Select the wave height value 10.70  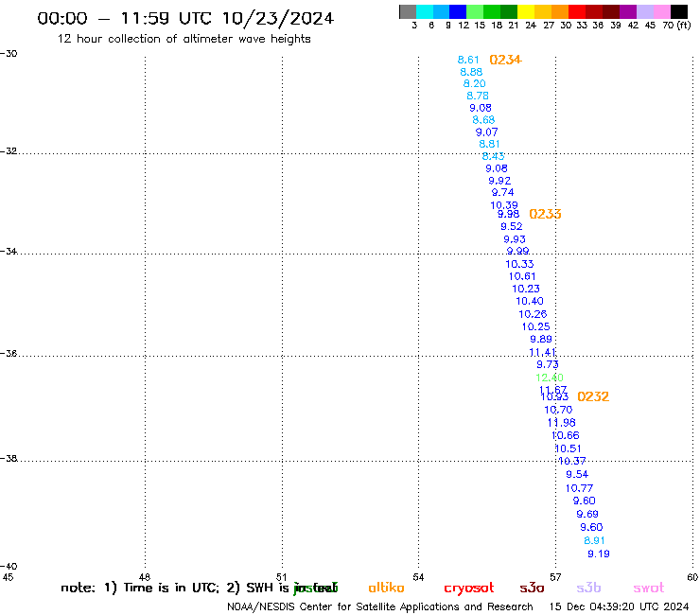point(558,410)
